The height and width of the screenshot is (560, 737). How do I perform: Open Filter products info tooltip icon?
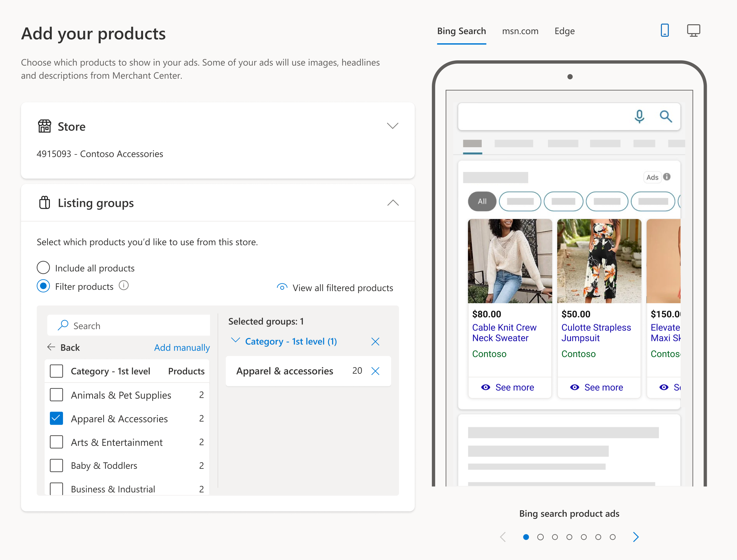tap(124, 286)
